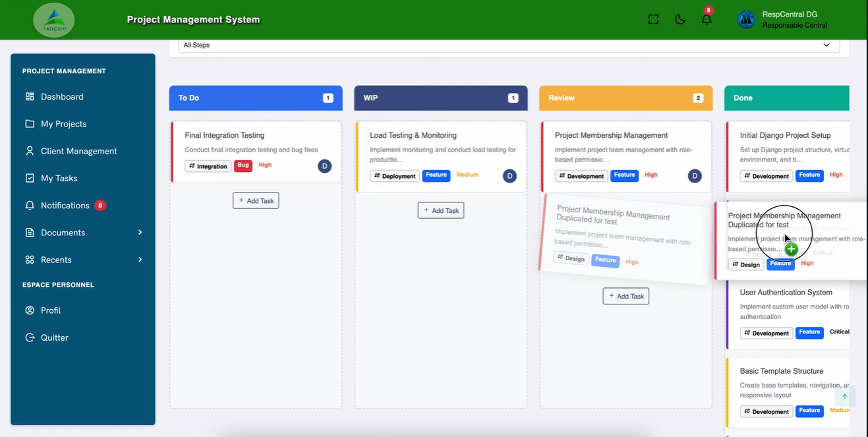Click the My Projects folder icon
Viewport: 868px width, 437px height.
click(x=30, y=124)
